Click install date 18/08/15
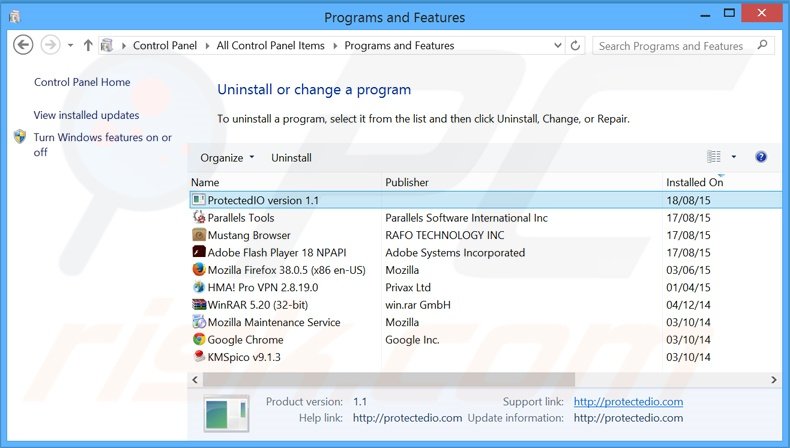 click(688, 200)
